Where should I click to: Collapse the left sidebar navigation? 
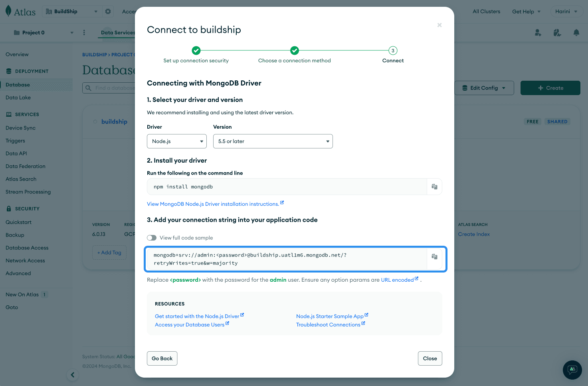click(72, 375)
